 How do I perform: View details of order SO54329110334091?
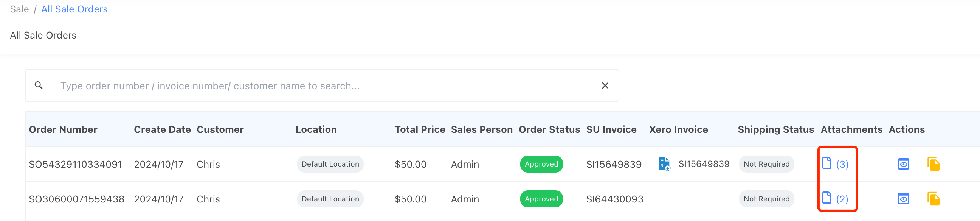[903, 164]
